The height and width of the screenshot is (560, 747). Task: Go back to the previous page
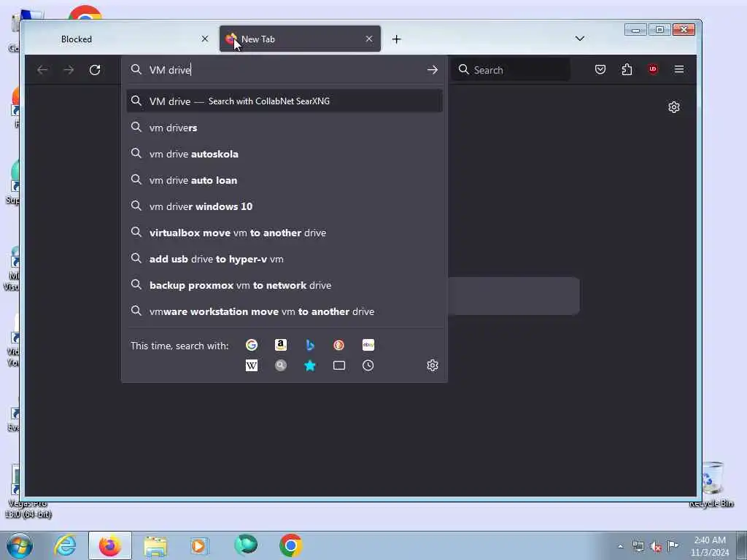42,70
